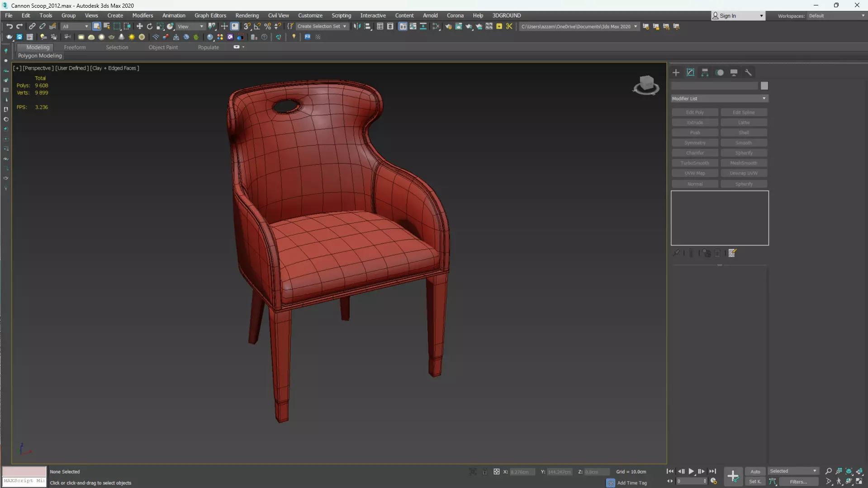Open the selection filter All dropdown
Image resolution: width=868 pixels, height=488 pixels.
pos(75,26)
